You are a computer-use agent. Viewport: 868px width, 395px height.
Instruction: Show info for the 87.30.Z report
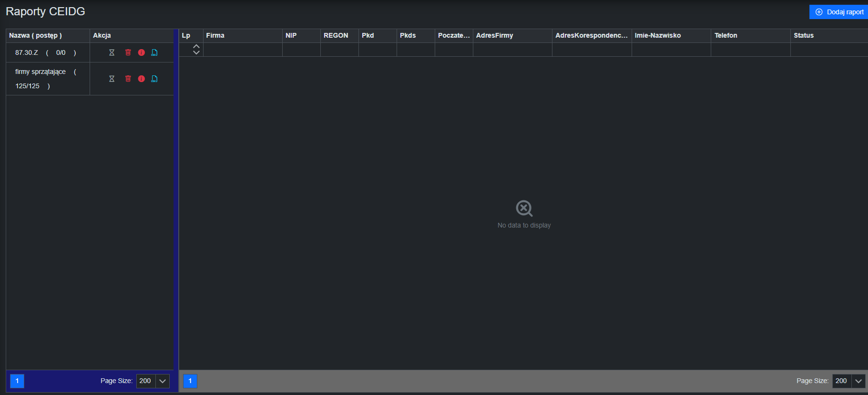point(142,52)
